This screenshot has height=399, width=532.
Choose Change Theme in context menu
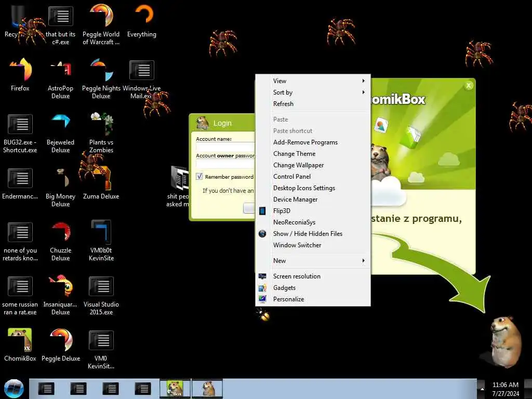click(x=313, y=154)
